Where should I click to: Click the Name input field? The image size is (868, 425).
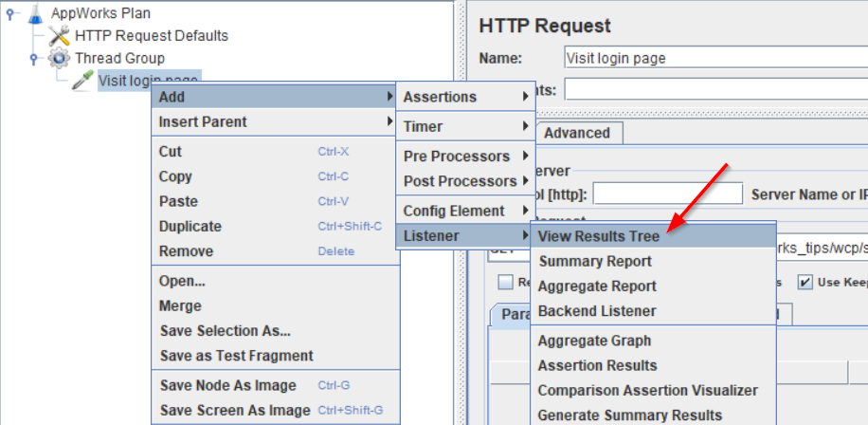click(711, 58)
